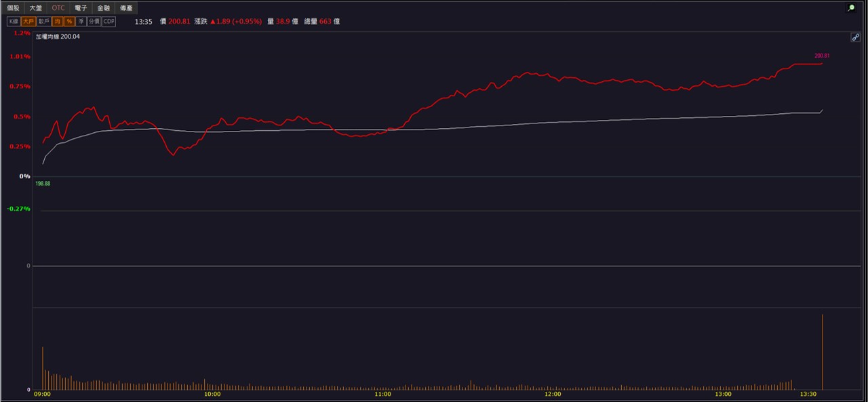This screenshot has width=868, height=402.
Task: Switch to the 個股 tab
Action: pyautogui.click(x=13, y=8)
